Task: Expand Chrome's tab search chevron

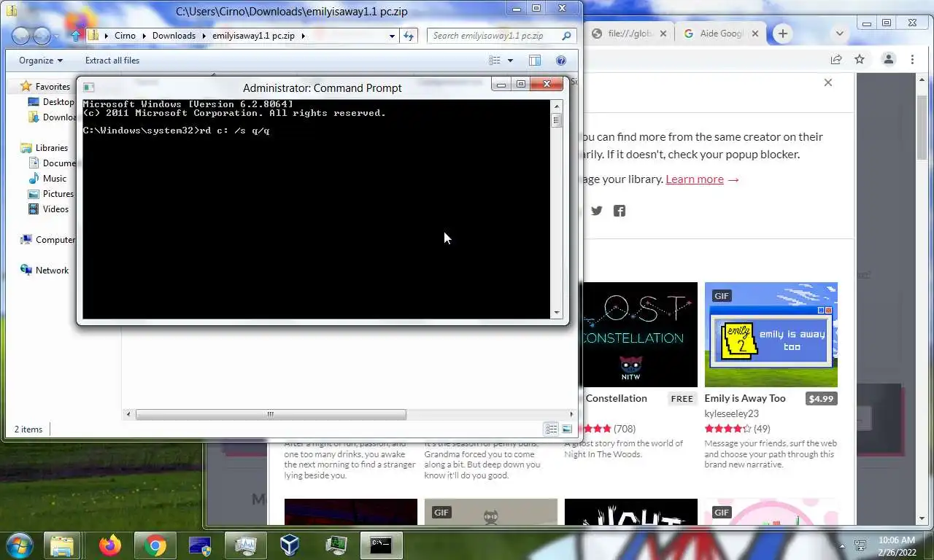Action: (x=839, y=34)
